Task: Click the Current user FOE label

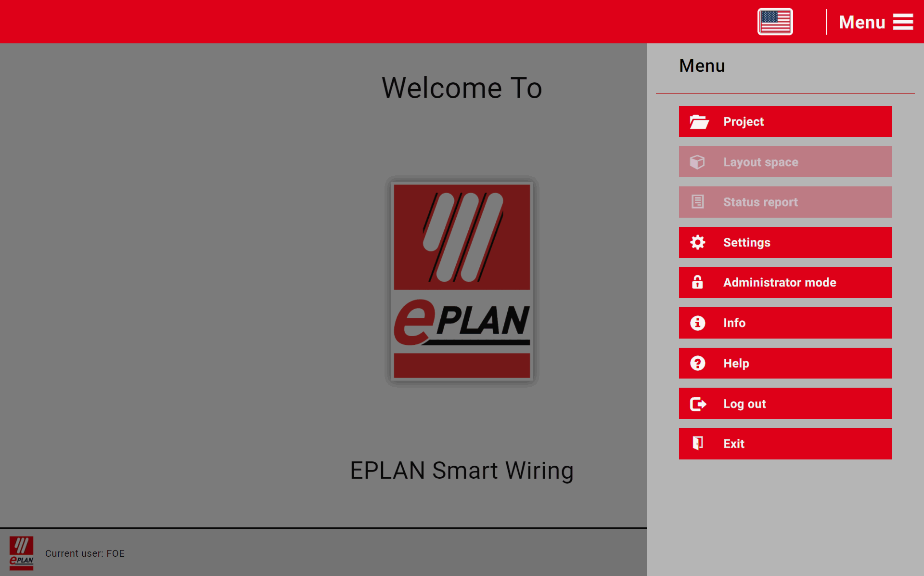Action: (85, 553)
